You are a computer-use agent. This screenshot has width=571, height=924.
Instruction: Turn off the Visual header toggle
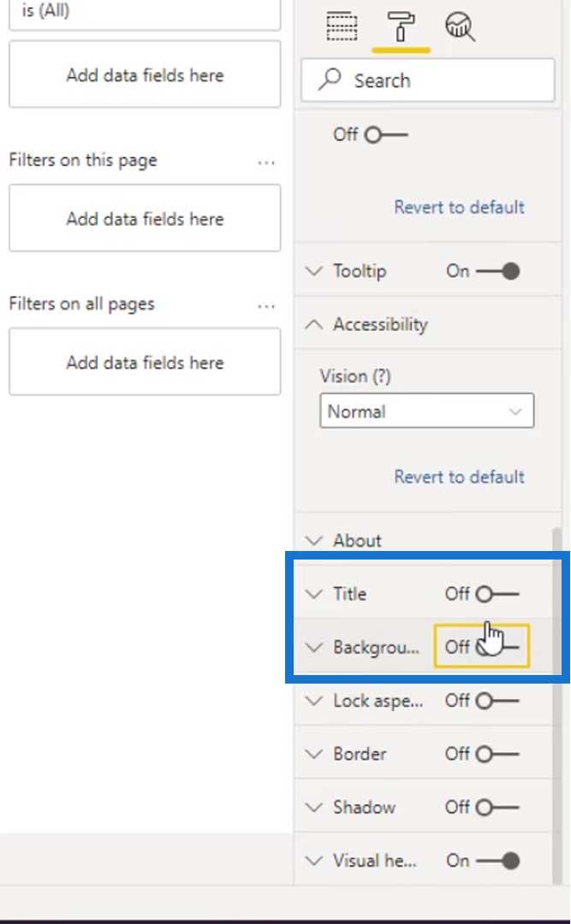coord(498,861)
